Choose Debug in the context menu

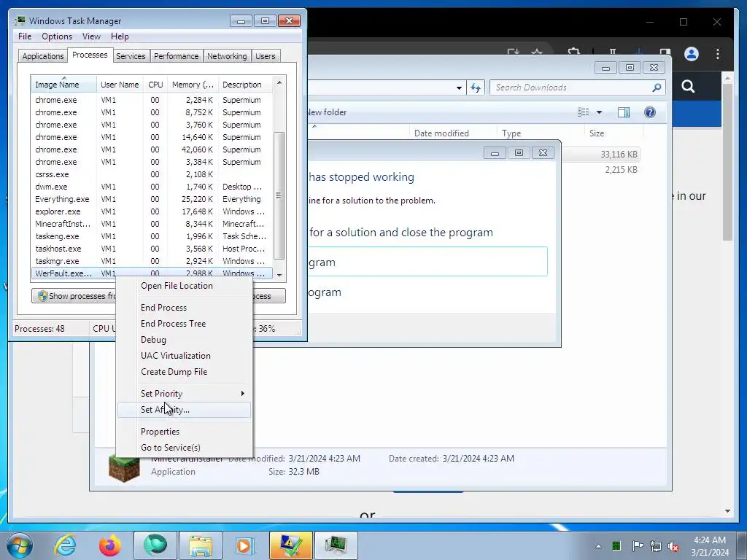(185, 340)
